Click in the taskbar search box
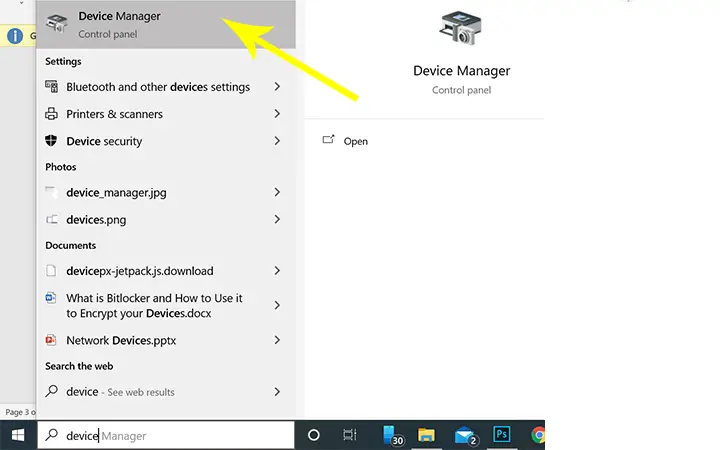The image size is (720, 450). (166, 435)
